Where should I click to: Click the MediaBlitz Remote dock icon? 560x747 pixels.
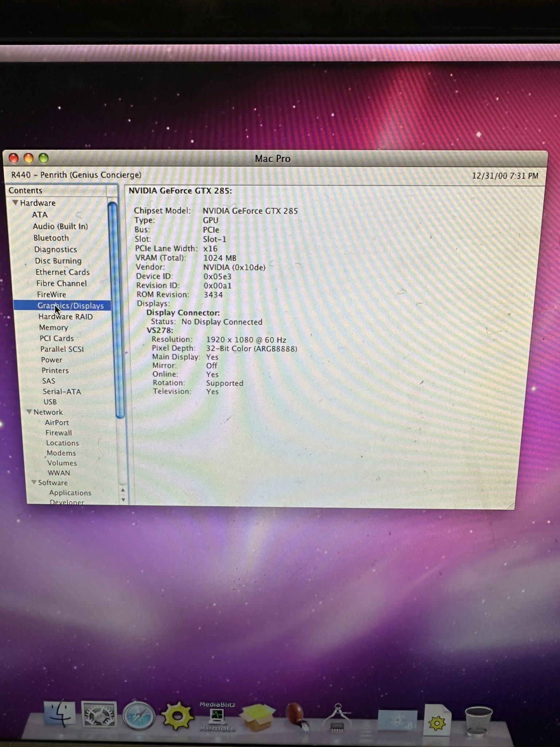click(x=217, y=717)
